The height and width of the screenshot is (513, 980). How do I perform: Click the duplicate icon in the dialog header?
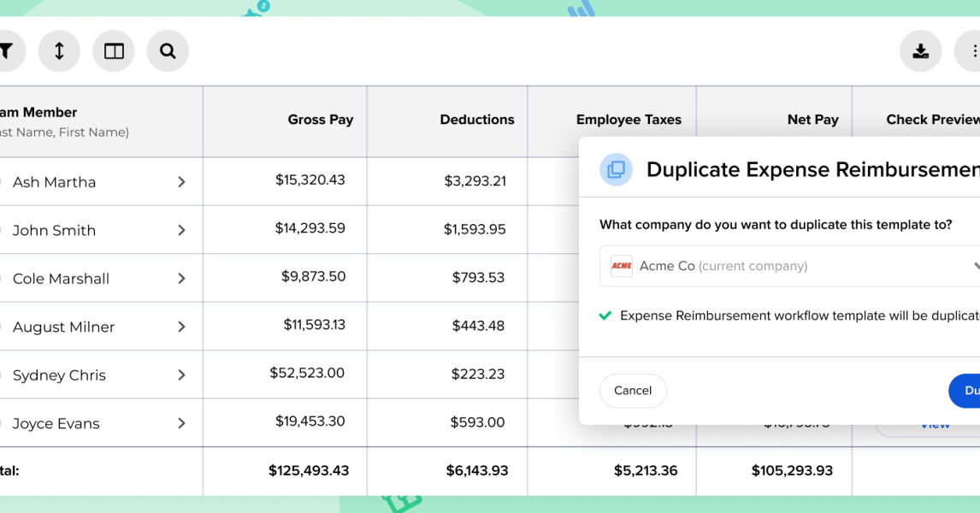tap(615, 169)
